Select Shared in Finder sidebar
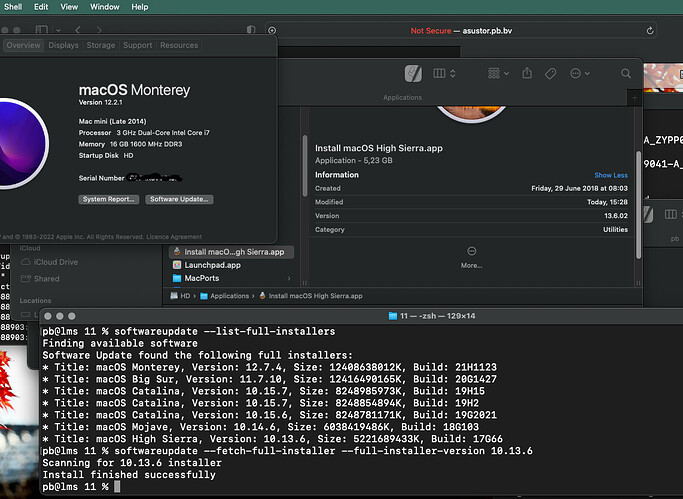Screen dimensions: 683x499 (41, 279)
